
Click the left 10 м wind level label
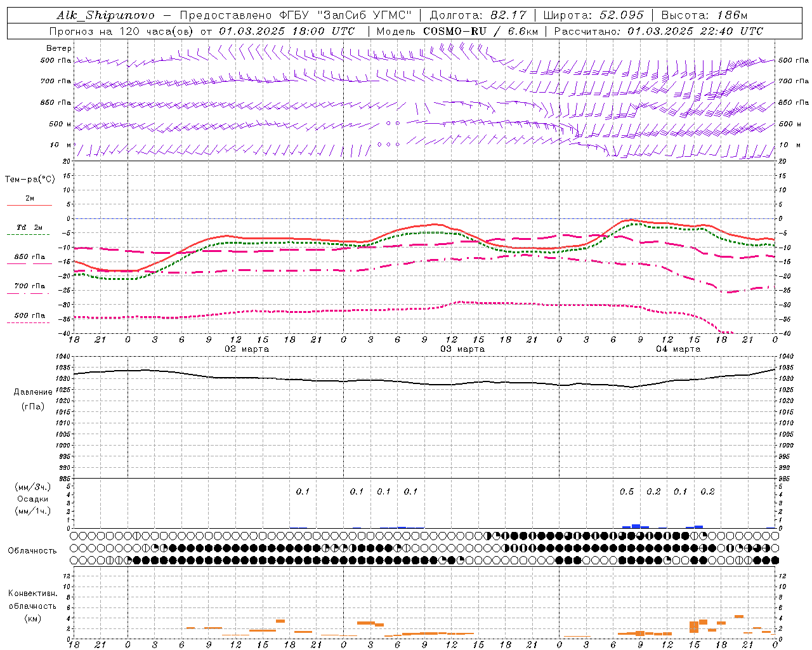60,145
